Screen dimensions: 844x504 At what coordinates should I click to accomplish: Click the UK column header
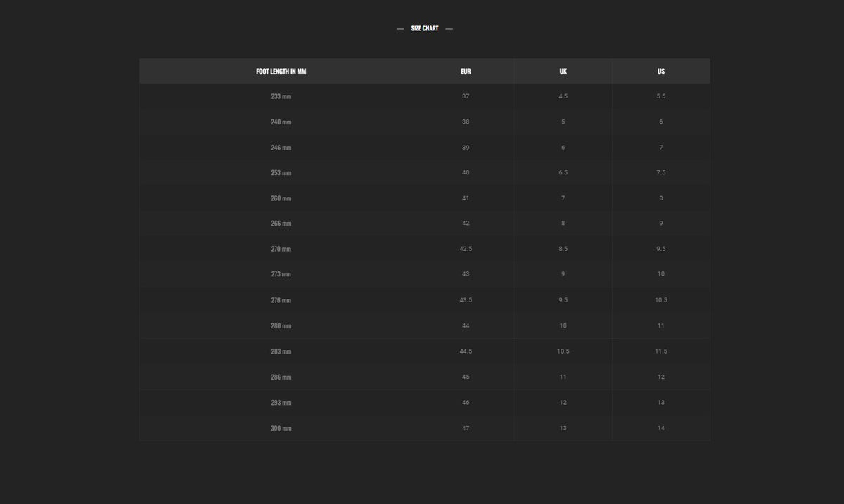coord(563,71)
